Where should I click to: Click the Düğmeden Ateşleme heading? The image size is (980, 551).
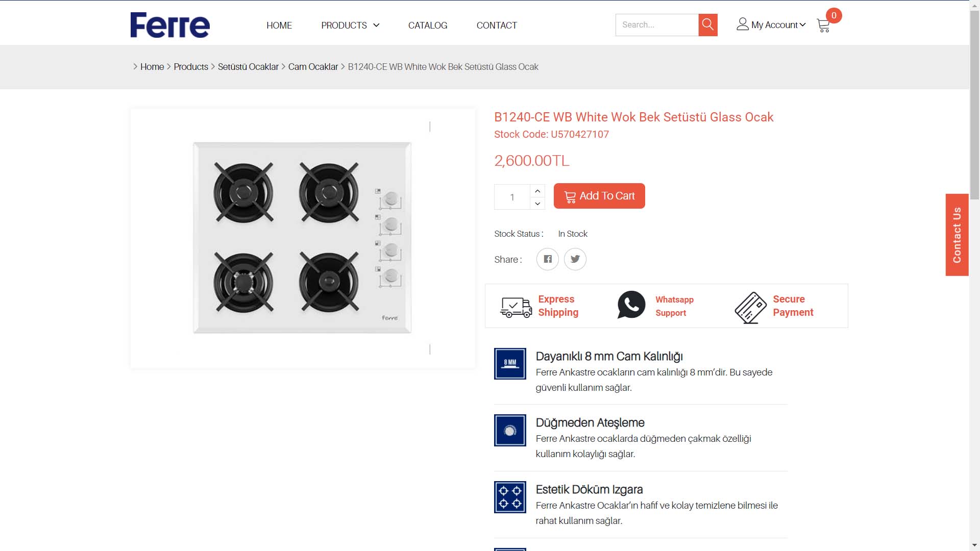point(590,422)
